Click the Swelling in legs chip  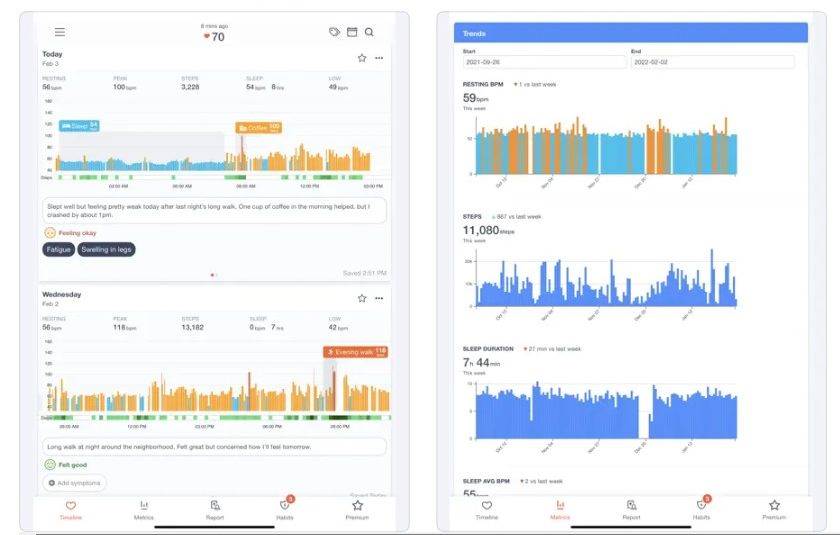[107, 250]
